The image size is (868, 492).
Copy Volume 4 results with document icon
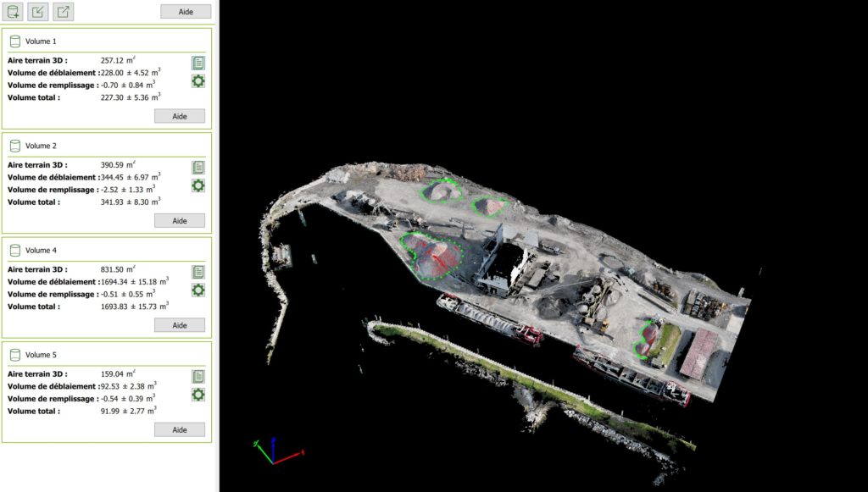[x=198, y=272]
